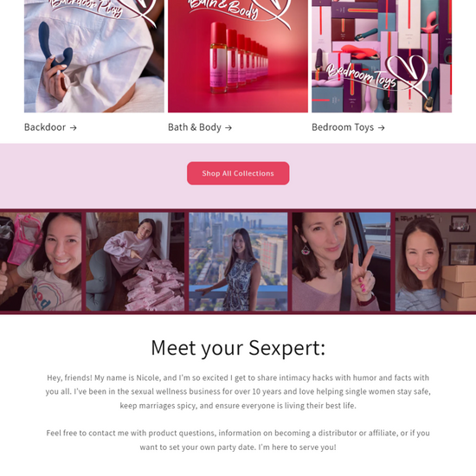Click the intro paragraph mentioning Nicole
This screenshot has width=476, height=476.
click(238, 391)
